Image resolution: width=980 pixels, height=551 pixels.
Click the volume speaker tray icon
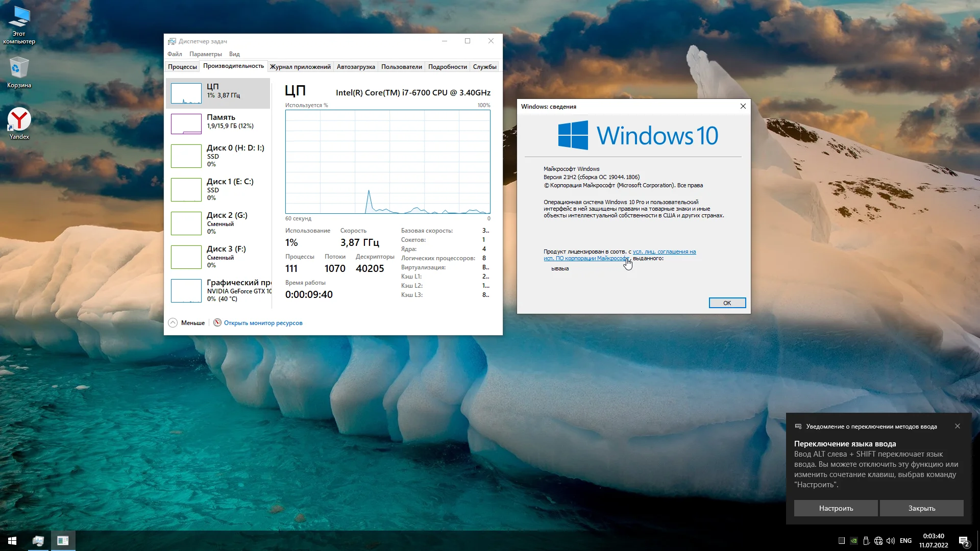click(891, 541)
